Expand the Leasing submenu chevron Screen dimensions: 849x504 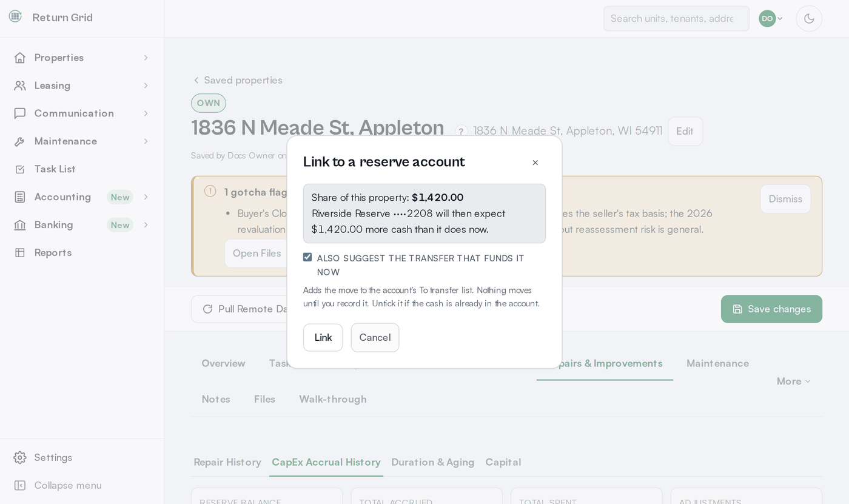(146, 86)
